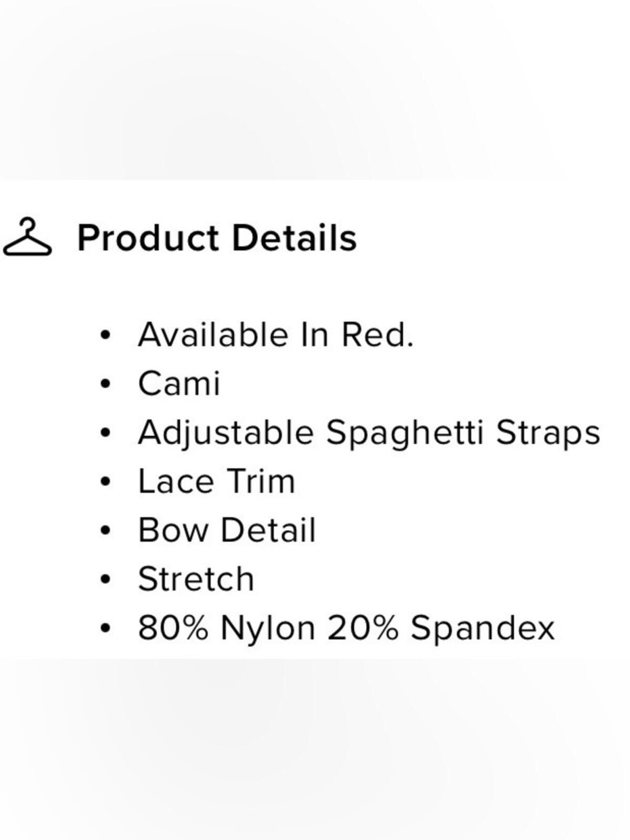The image size is (630, 840).
Task: Click the word 'Details' in the heading
Action: tap(295, 238)
